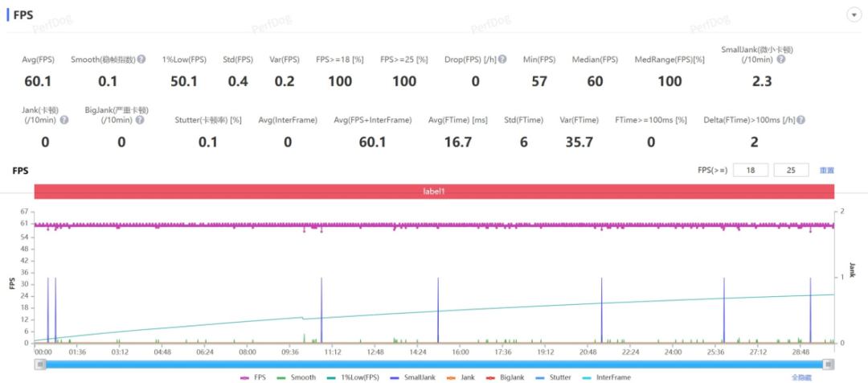Click the FPS>=25 [%] label
The width and height of the screenshot is (868, 383).
click(404, 60)
